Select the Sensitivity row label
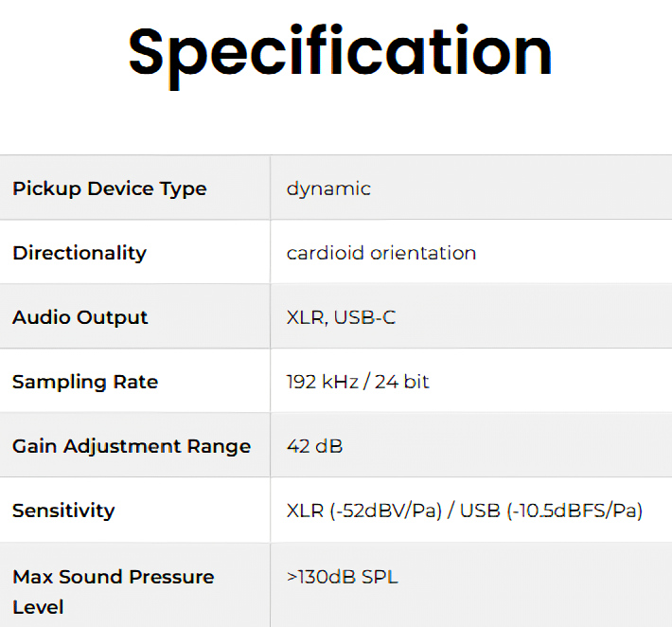This screenshot has height=627, width=672. tap(63, 511)
